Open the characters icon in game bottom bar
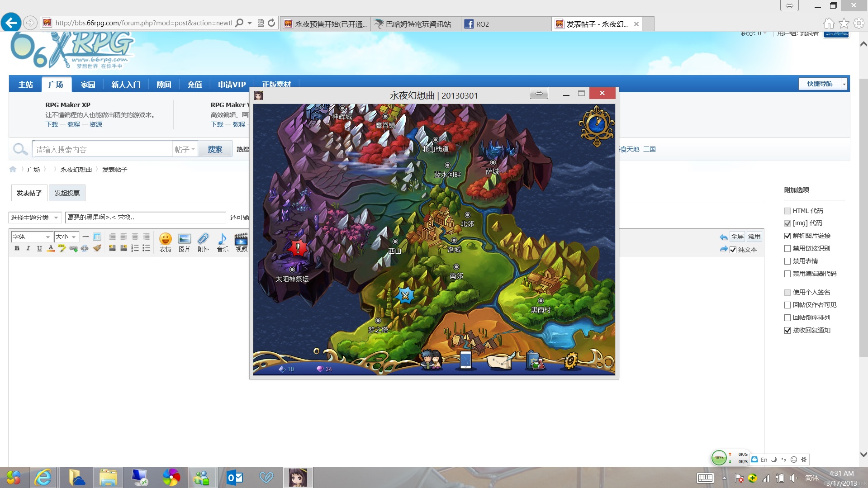Image resolution: width=868 pixels, height=488 pixels. pyautogui.click(x=431, y=360)
